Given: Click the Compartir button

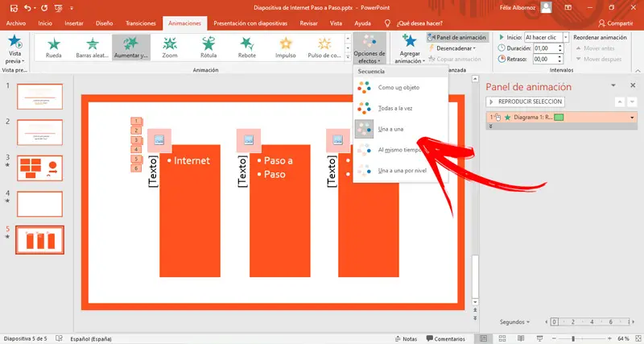Looking at the screenshot, I should click(x=615, y=23).
